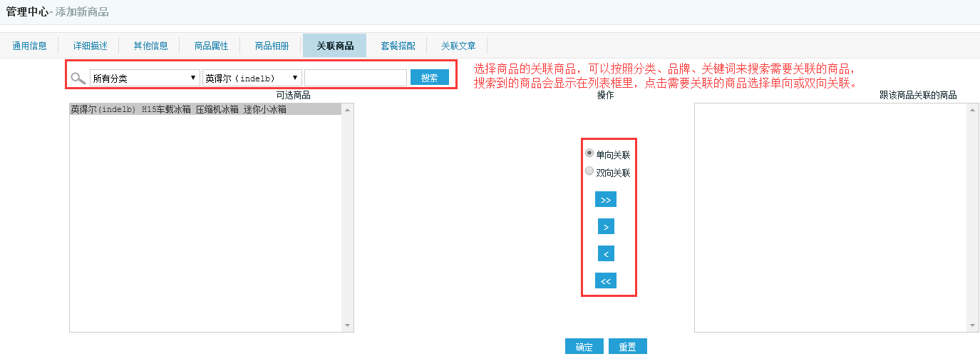Click the keyword search input field
The image size is (980, 359).
click(x=356, y=78)
